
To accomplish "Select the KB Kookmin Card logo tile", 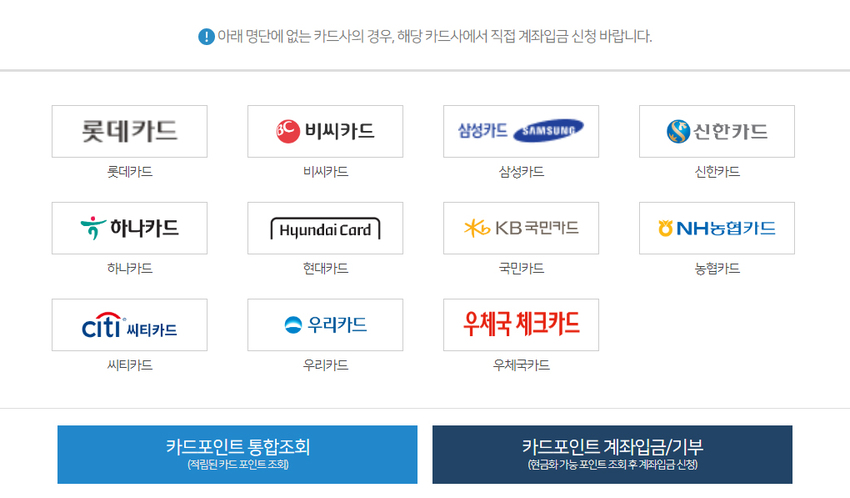I will pyautogui.click(x=521, y=228).
